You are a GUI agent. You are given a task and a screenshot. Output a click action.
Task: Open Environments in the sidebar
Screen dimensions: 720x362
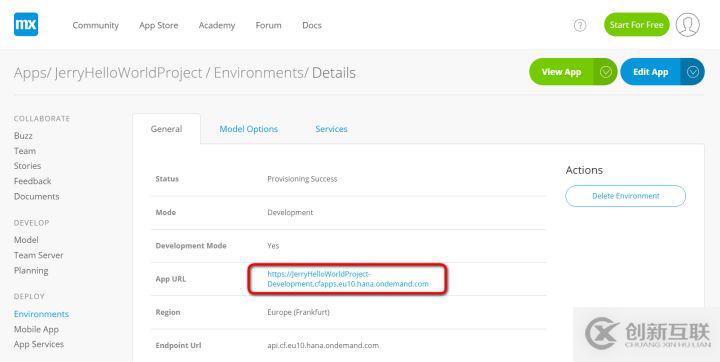click(x=41, y=314)
